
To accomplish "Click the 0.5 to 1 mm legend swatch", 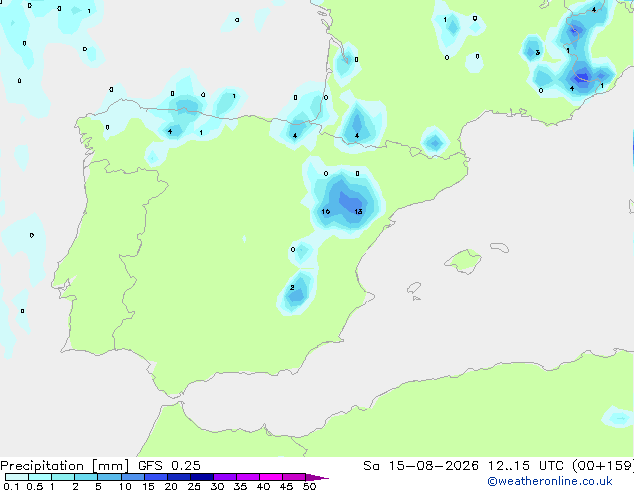I will [x=40, y=477].
